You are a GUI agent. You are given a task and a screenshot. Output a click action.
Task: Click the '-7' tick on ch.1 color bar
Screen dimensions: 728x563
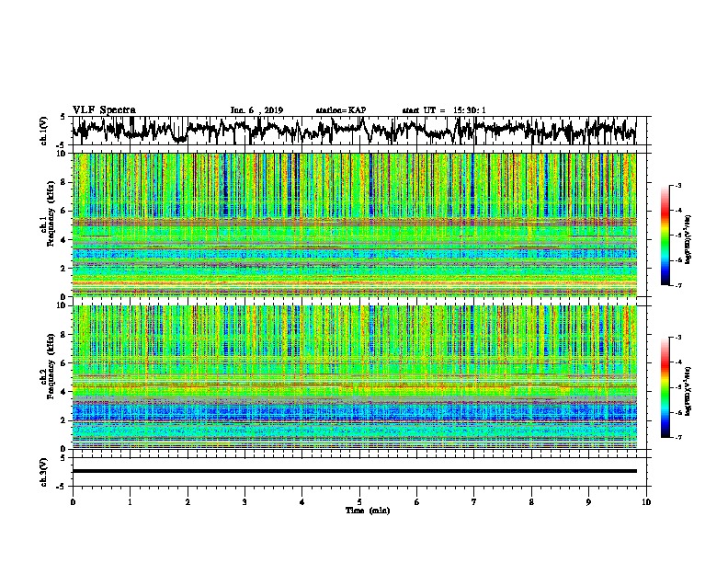coord(678,285)
